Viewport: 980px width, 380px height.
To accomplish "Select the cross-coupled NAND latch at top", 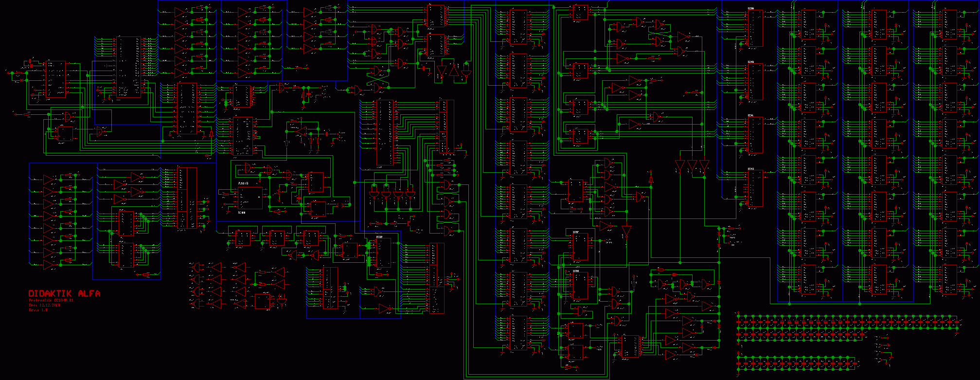I will pyautogui.click(x=377, y=79).
